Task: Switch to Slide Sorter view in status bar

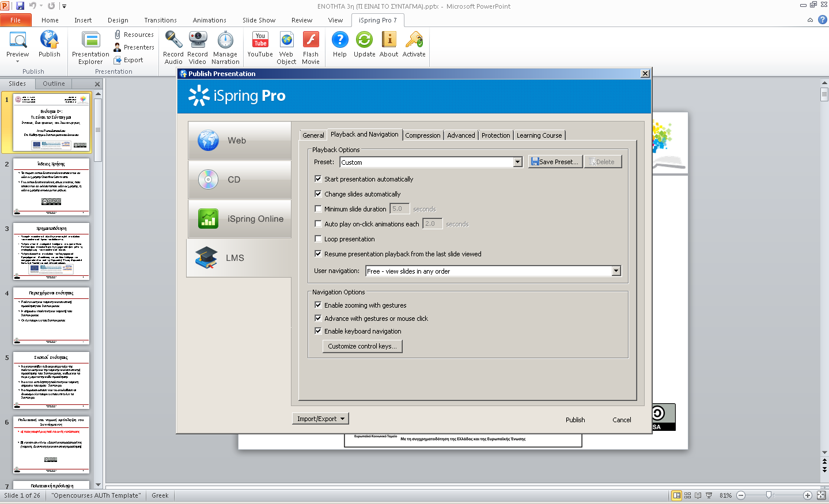Action: (x=687, y=495)
